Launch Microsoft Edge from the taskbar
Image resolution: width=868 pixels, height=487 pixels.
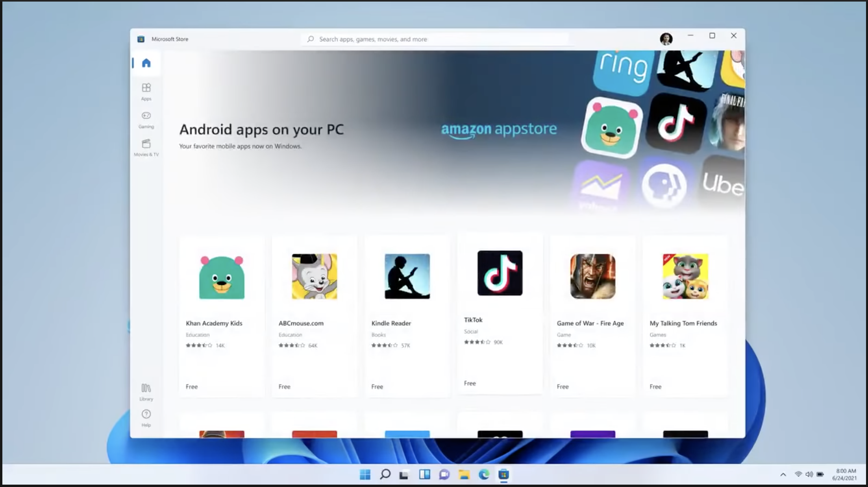[484, 474]
